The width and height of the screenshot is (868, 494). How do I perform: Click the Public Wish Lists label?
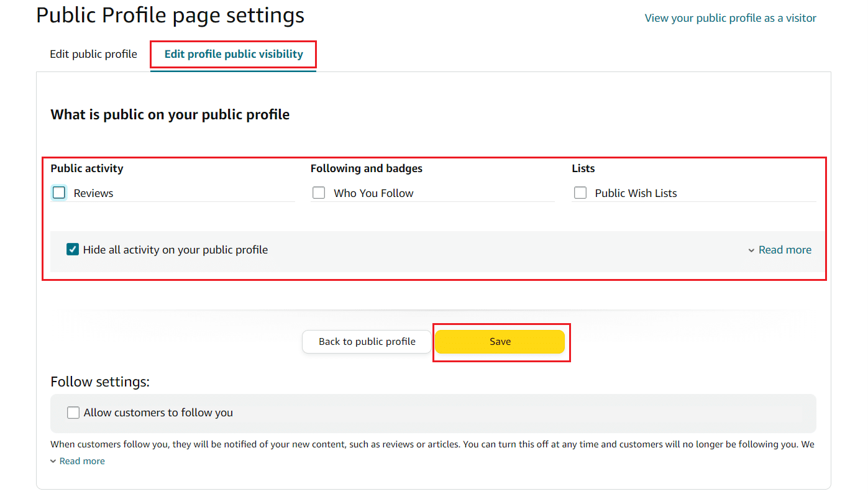(636, 193)
